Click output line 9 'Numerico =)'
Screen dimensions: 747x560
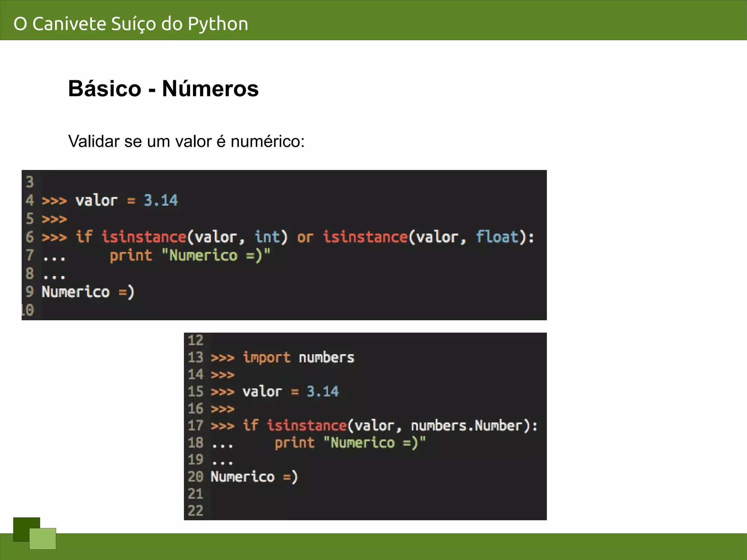click(88, 292)
